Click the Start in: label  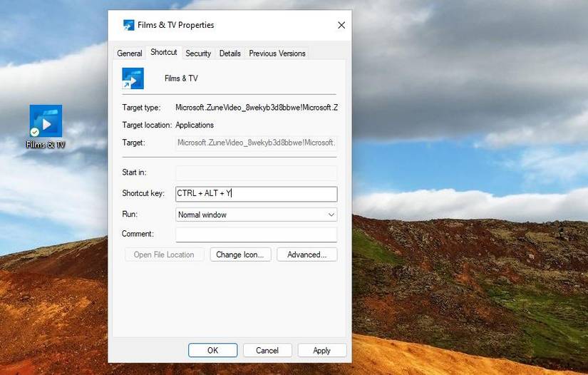pyautogui.click(x=134, y=172)
